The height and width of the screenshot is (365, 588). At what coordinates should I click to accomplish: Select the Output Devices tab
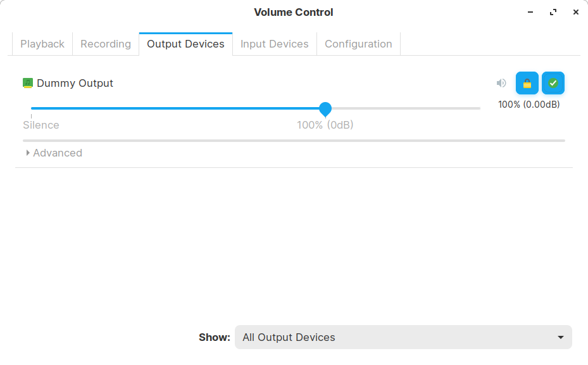185,44
